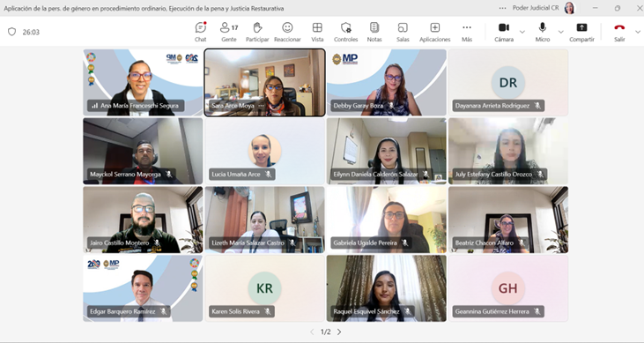Open breakout Salas
The width and height of the screenshot is (644, 343).
point(403,32)
